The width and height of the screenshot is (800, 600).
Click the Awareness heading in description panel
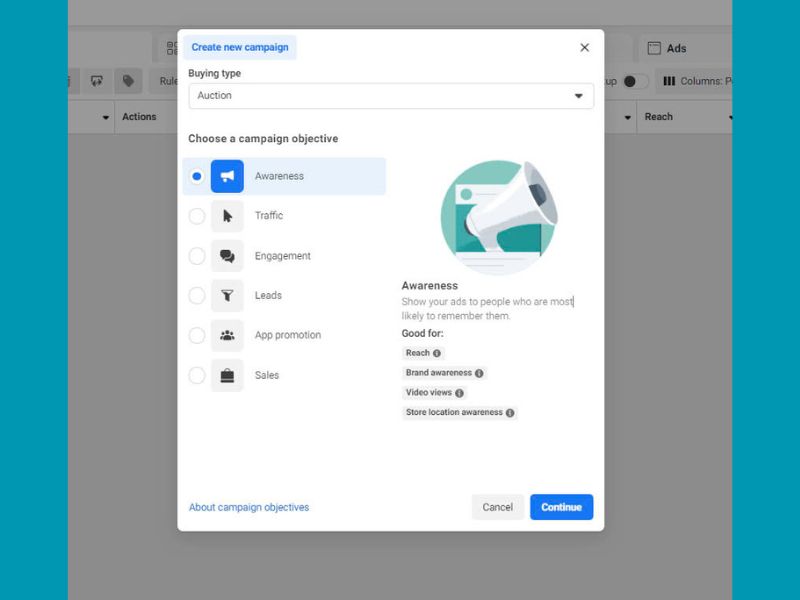pyautogui.click(x=430, y=286)
